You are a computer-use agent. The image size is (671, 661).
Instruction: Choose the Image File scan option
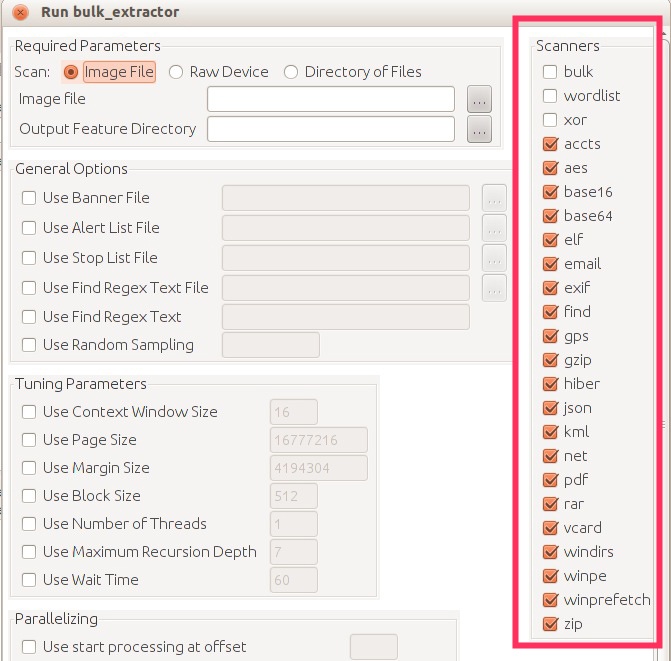coord(71,72)
